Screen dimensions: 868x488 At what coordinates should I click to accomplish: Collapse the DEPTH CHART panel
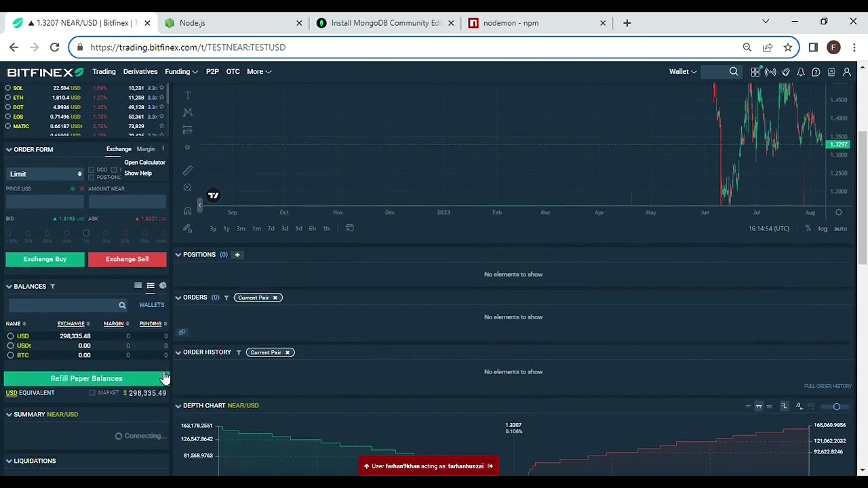tap(178, 405)
